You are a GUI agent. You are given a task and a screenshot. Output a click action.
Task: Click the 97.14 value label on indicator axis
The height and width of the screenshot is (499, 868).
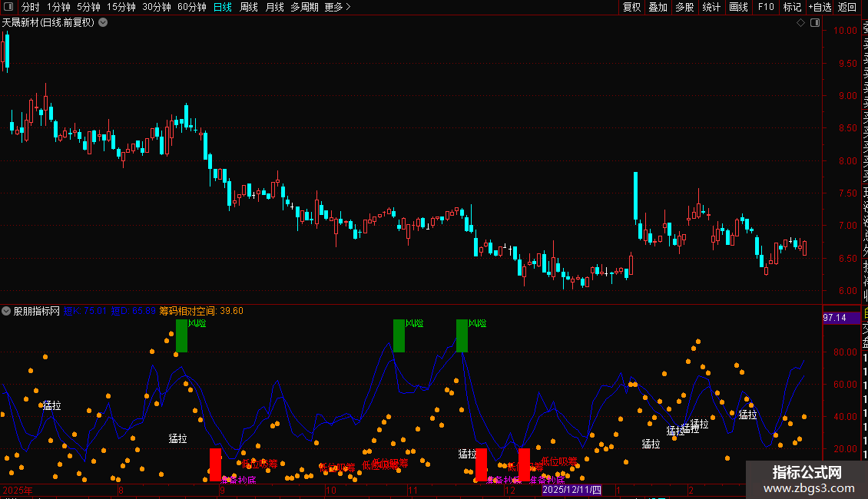coord(835,318)
